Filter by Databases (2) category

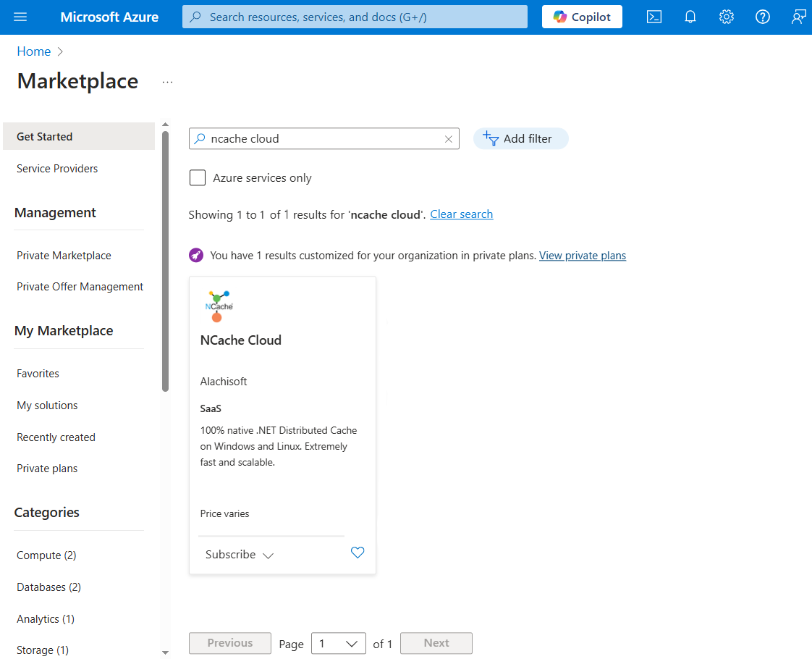coord(48,587)
